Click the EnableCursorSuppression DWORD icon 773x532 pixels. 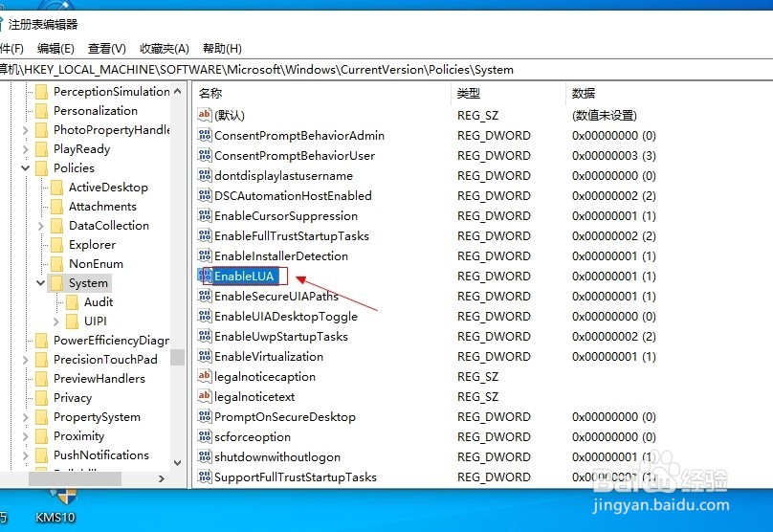coord(205,215)
